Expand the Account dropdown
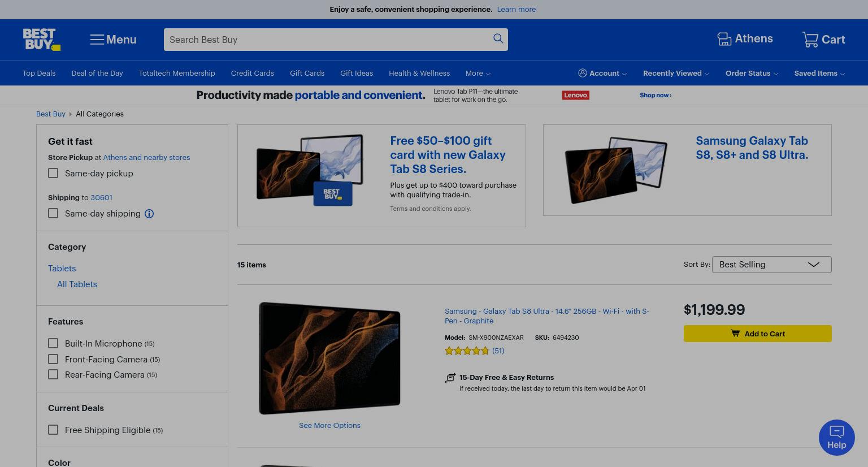This screenshot has height=467, width=868. (x=602, y=73)
